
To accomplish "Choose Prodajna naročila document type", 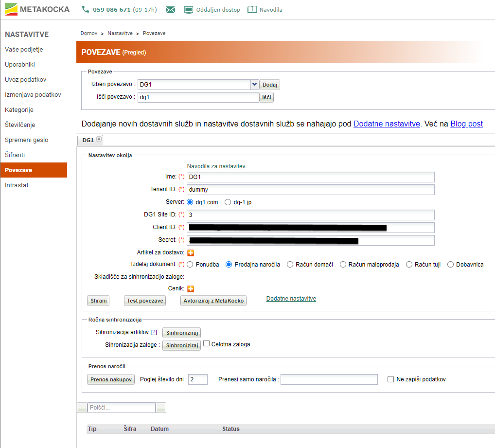I will [229, 265].
